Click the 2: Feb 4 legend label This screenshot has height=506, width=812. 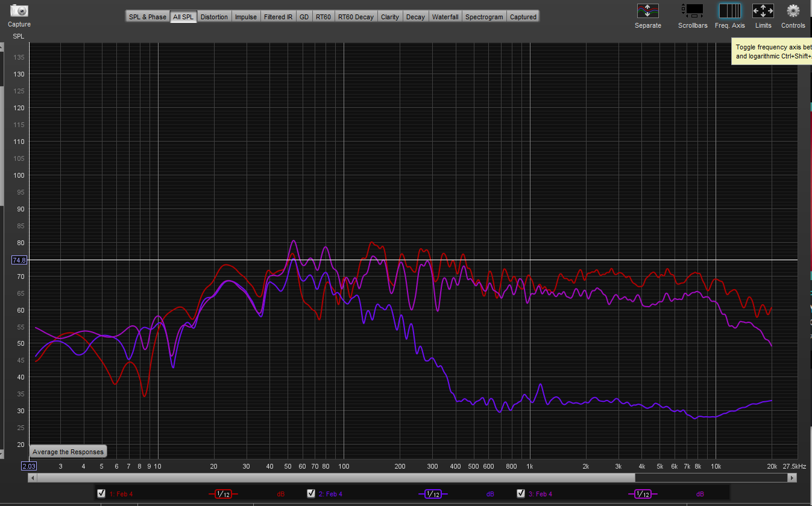coord(330,494)
